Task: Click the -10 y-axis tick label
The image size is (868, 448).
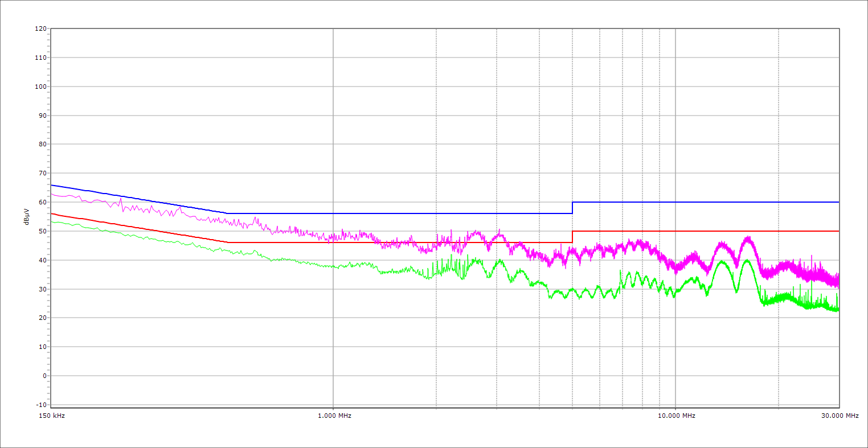Action: click(40, 405)
